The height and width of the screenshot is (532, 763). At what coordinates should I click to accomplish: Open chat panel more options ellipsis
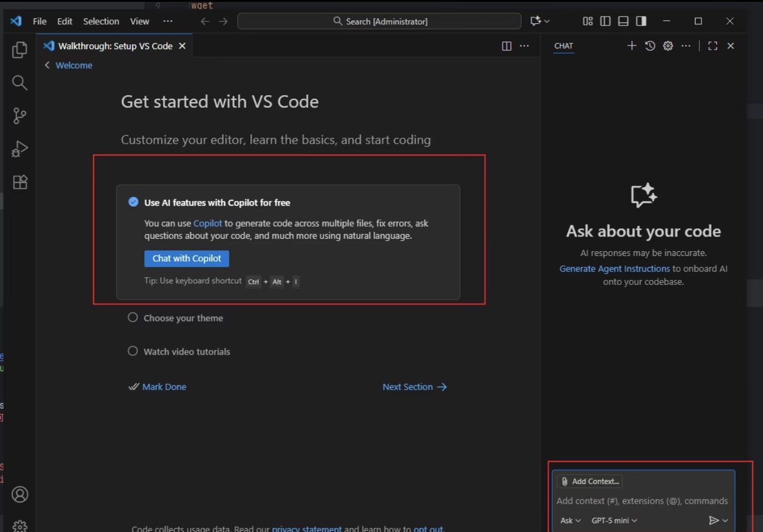coord(686,46)
